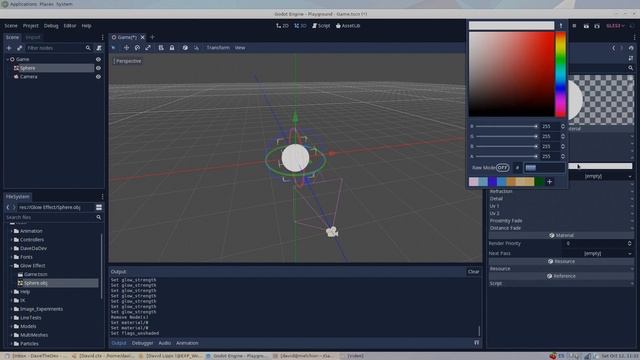The image size is (640, 360).
Task: Open the AssetLib workspace
Action: 348,26
